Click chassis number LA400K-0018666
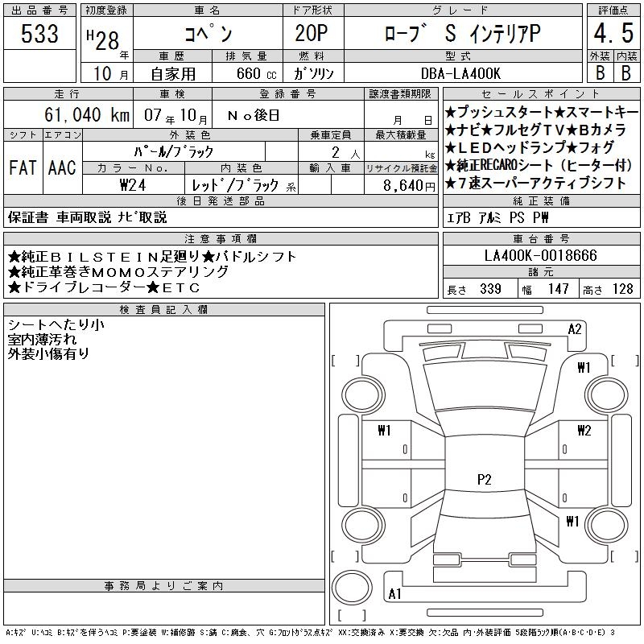The image size is (644, 644). (540, 255)
